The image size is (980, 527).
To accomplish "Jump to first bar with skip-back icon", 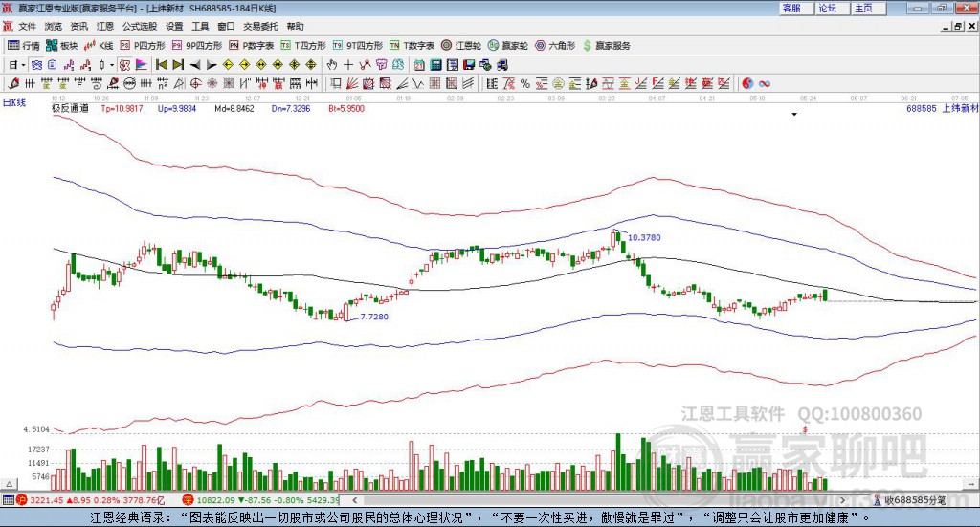I will point(161,65).
